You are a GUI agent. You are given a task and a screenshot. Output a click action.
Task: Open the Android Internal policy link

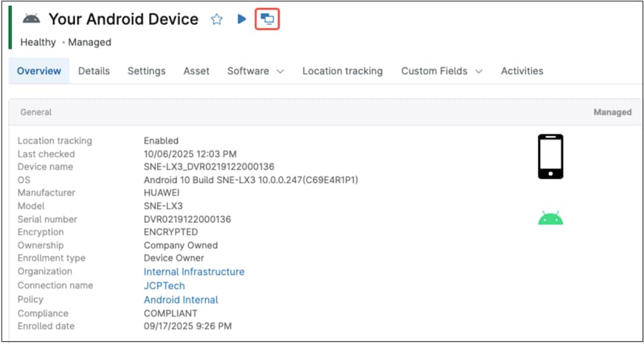[x=181, y=300]
